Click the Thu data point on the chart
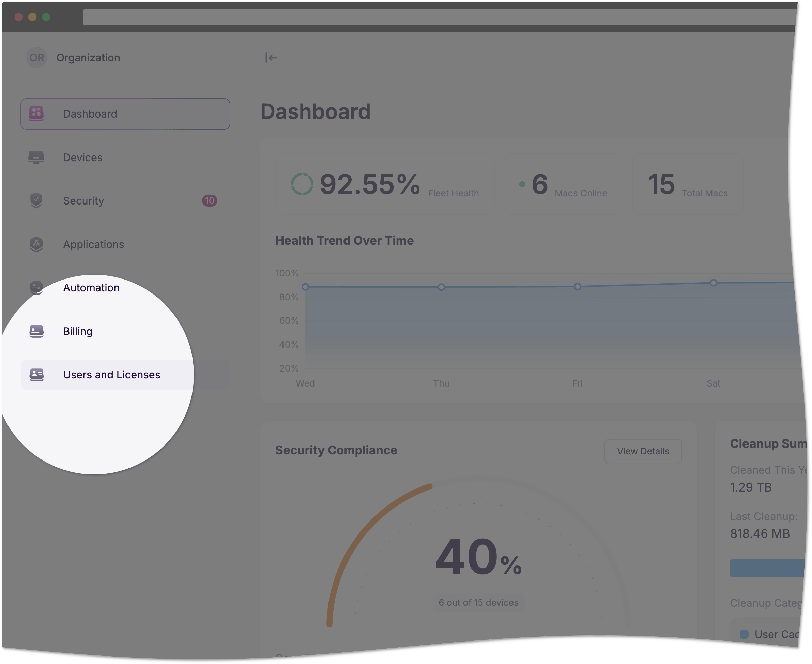The image size is (812, 664). pos(441,287)
